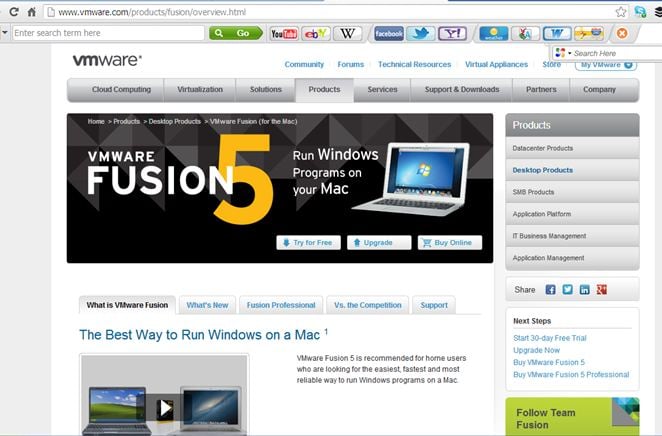This screenshot has height=436, width=662.
Task: Open the Wikipedia W toolbar shortcut
Action: [x=347, y=33]
